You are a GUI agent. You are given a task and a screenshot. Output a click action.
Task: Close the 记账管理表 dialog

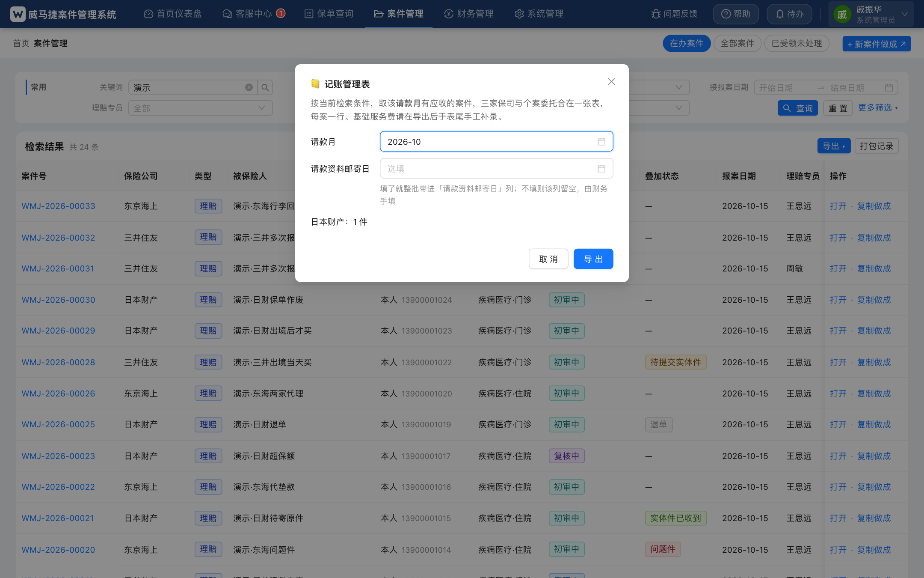(611, 82)
